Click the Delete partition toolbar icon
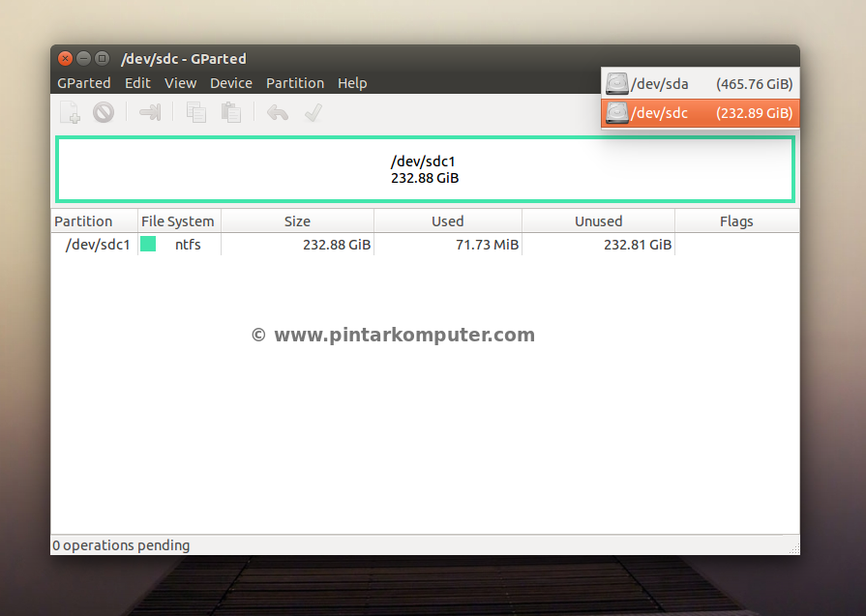 104,113
